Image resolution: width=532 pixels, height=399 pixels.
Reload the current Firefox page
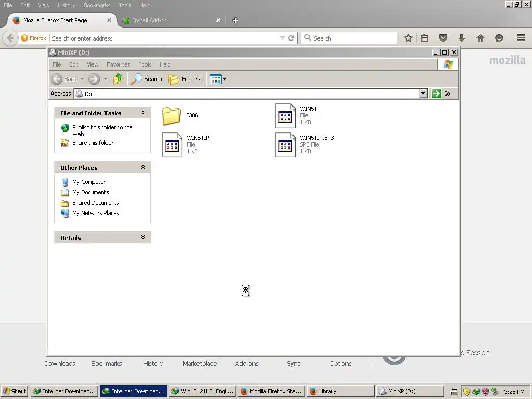click(x=291, y=38)
